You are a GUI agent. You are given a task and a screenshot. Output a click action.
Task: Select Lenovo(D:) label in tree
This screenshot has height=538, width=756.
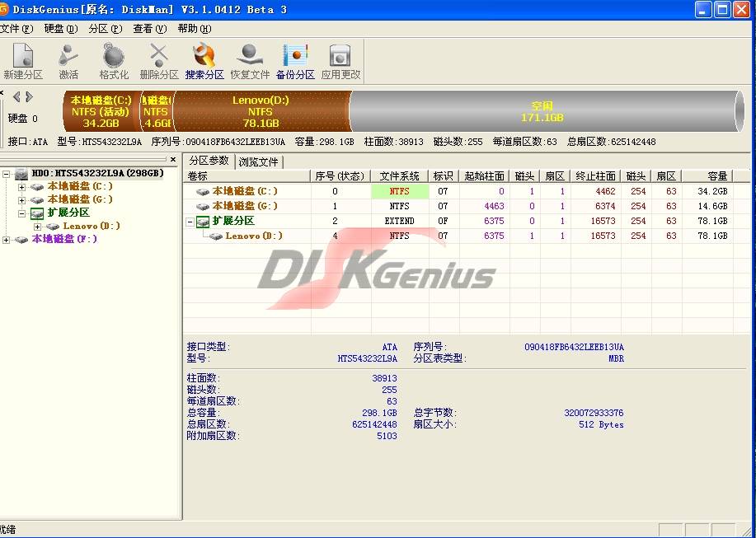click(92, 227)
